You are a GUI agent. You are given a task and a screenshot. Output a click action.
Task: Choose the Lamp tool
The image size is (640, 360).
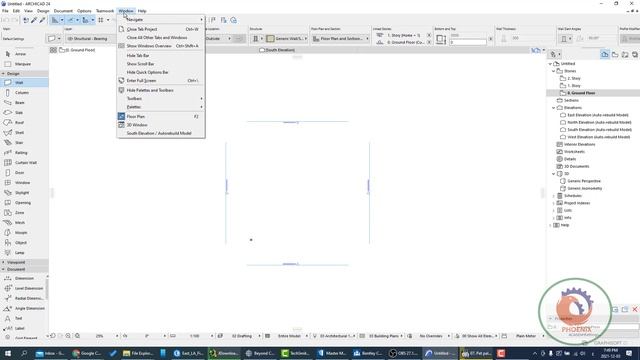(19, 253)
